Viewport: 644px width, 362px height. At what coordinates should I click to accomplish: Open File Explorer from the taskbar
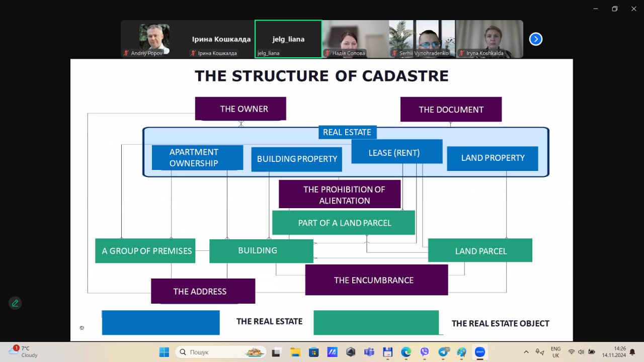(295, 352)
